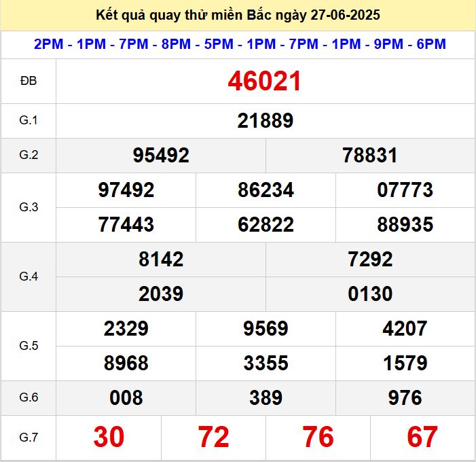The width and height of the screenshot is (476, 462).
Task: Click the G.4 number 8142
Action: [161, 260]
